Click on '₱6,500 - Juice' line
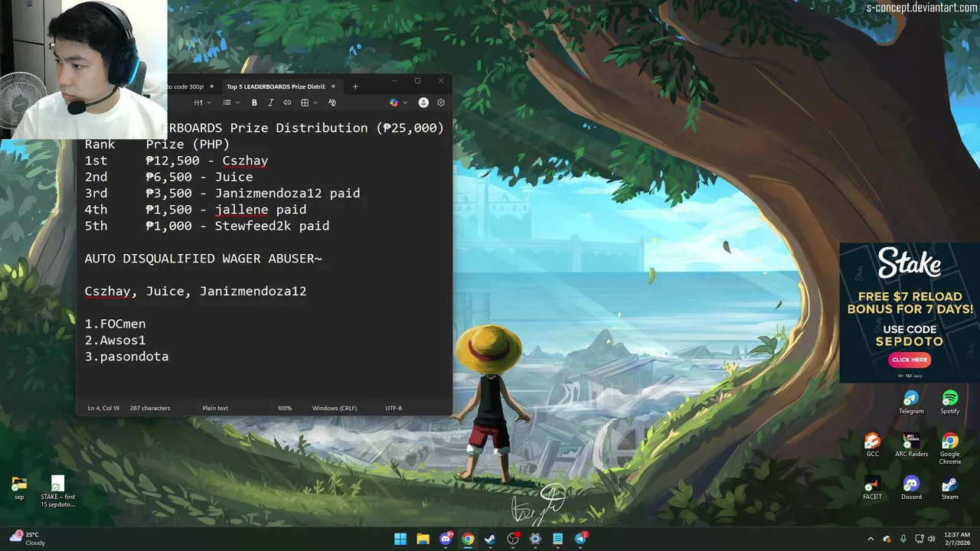This screenshot has width=980, height=551. [x=199, y=177]
